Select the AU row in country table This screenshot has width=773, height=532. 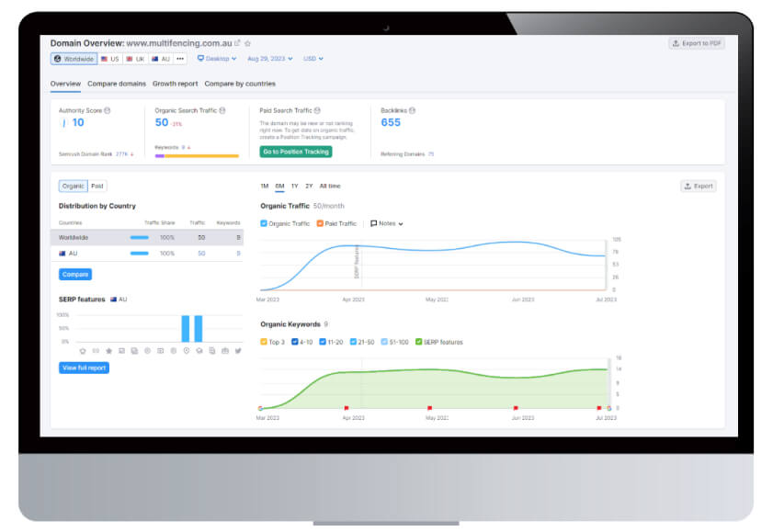pyautogui.click(x=147, y=254)
